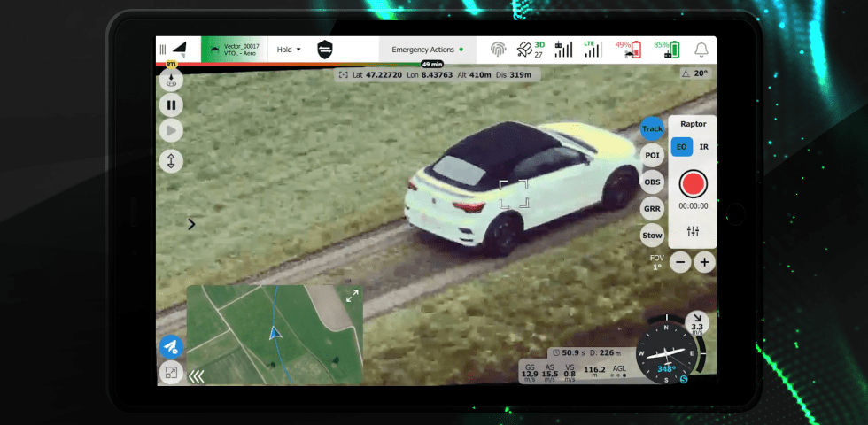Switch camera to IR sensor
Viewport: 868px width, 425px height.
(703, 147)
